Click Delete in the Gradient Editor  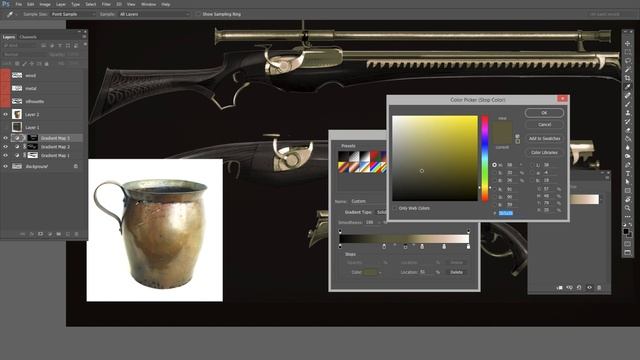[x=456, y=272]
